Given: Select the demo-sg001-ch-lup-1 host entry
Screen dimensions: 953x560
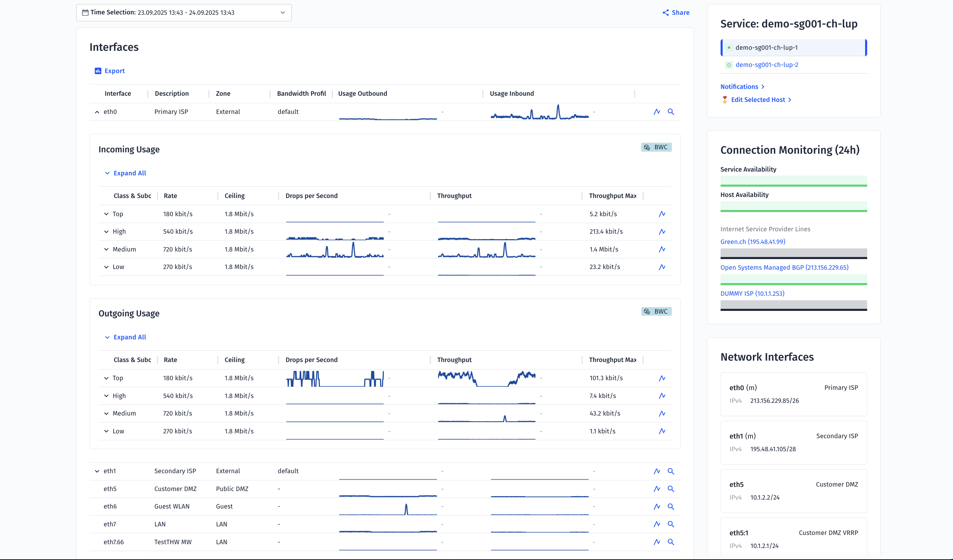Looking at the screenshot, I should tap(767, 48).
